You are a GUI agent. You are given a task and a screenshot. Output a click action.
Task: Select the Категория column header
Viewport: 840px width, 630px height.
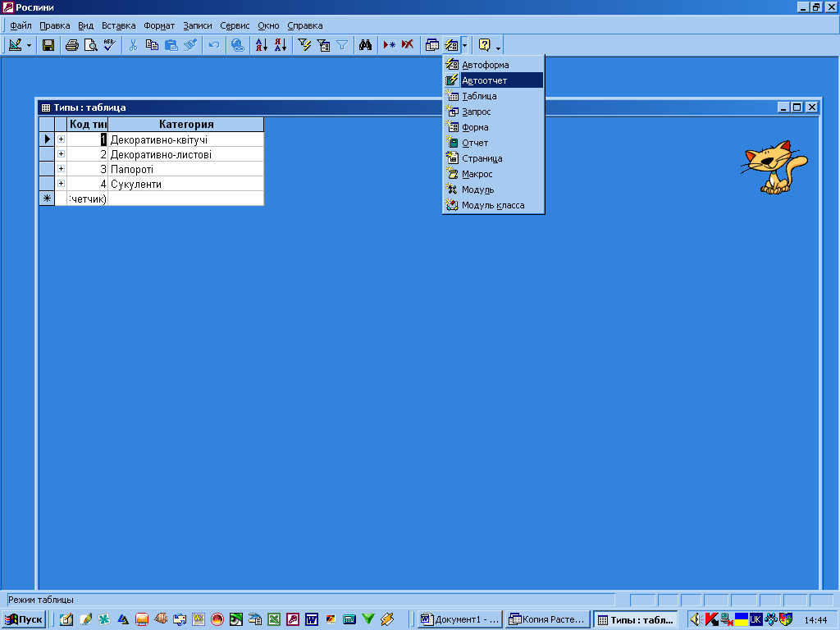point(186,125)
